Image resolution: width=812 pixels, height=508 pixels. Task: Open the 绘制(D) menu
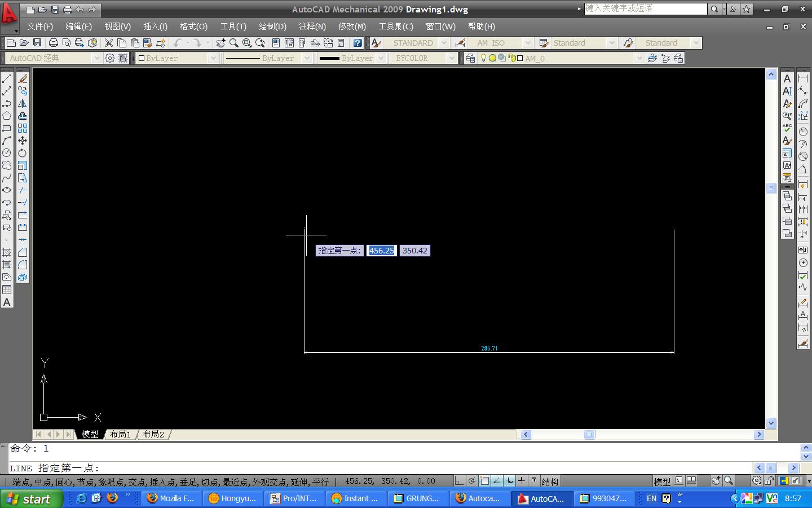click(272, 27)
